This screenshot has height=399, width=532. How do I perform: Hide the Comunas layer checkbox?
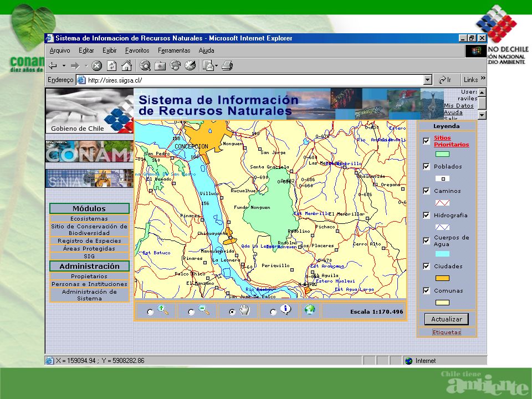(x=427, y=291)
